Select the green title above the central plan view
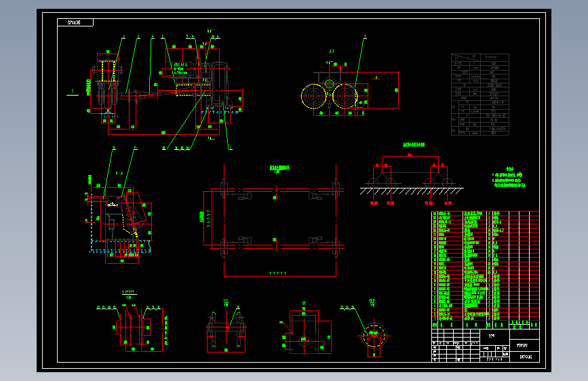588x381 pixels. pos(279,168)
